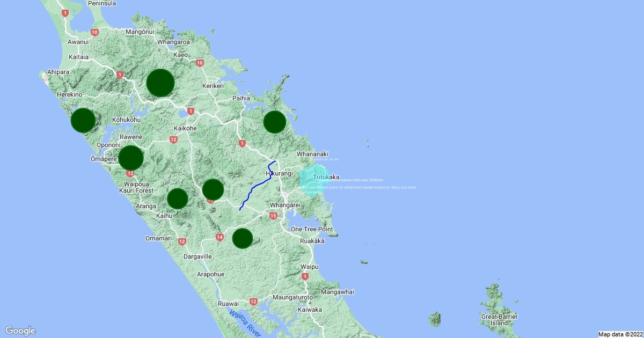644x338 pixels.
Task: Select the green circle just above Kaihu
Action: point(178,199)
